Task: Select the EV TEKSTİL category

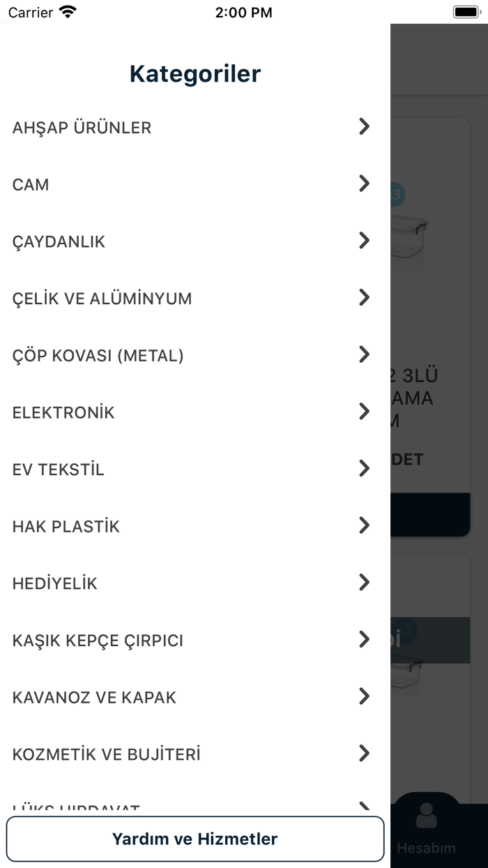Action: click(x=58, y=468)
